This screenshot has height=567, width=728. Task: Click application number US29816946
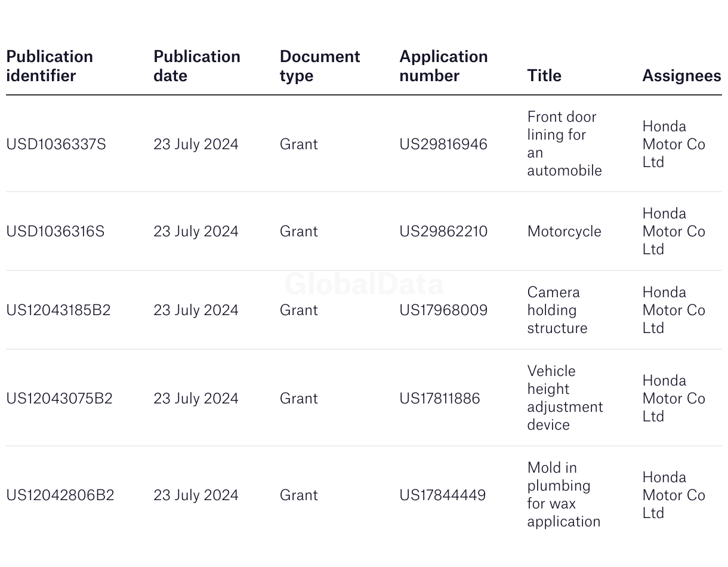click(443, 144)
